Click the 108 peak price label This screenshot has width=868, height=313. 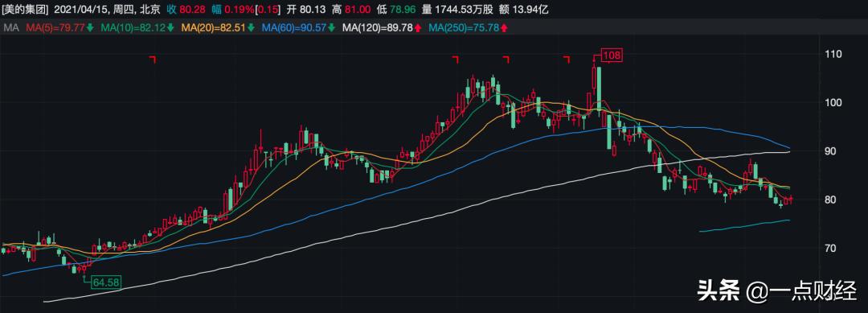point(612,55)
